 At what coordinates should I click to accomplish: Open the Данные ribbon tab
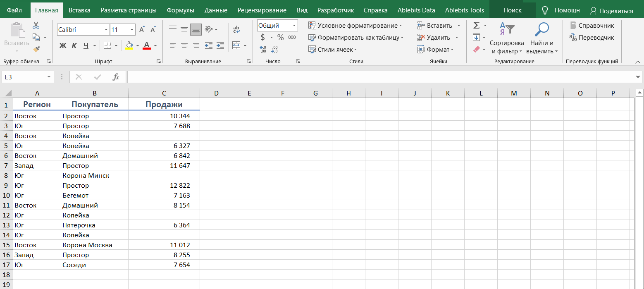point(216,10)
